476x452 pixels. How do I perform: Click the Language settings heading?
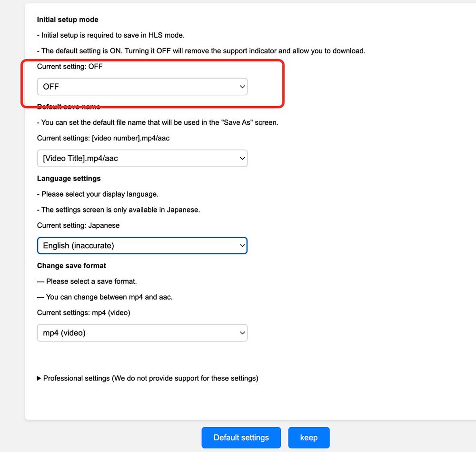(x=69, y=178)
